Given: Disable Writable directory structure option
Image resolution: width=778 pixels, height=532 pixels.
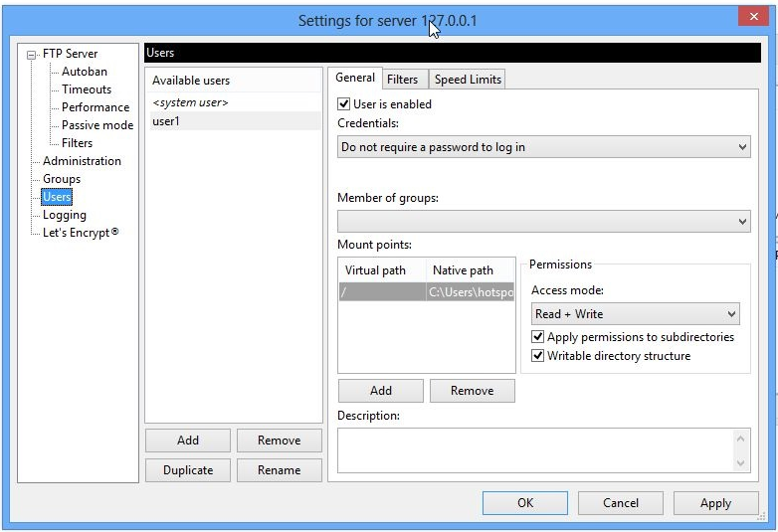Looking at the screenshot, I should (538, 355).
